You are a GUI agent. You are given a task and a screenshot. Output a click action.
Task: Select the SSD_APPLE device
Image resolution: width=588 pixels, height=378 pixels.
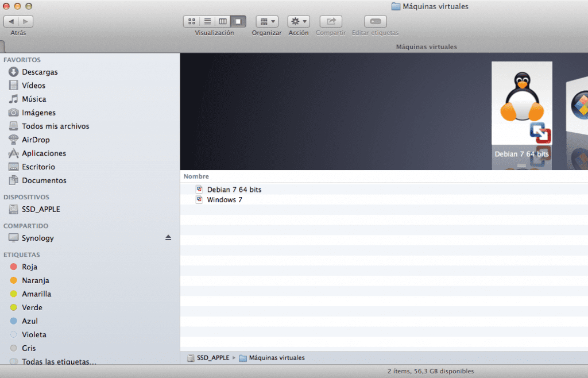point(41,209)
